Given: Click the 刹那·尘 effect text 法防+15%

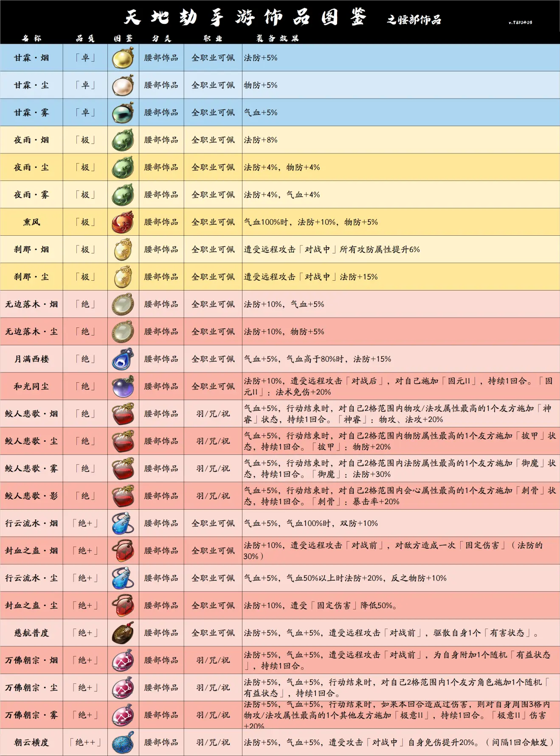Looking at the screenshot, I should (359, 277).
